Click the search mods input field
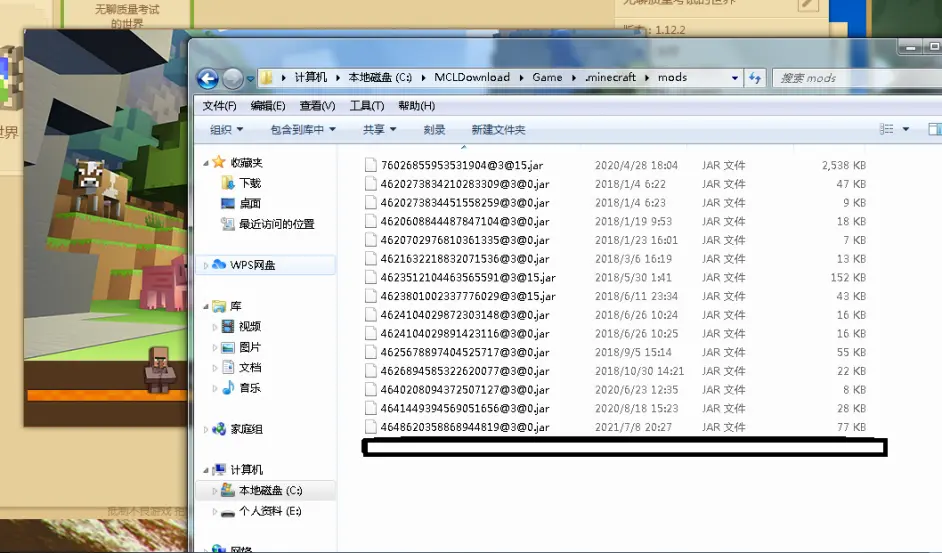This screenshot has height=553, width=942. coord(859,78)
